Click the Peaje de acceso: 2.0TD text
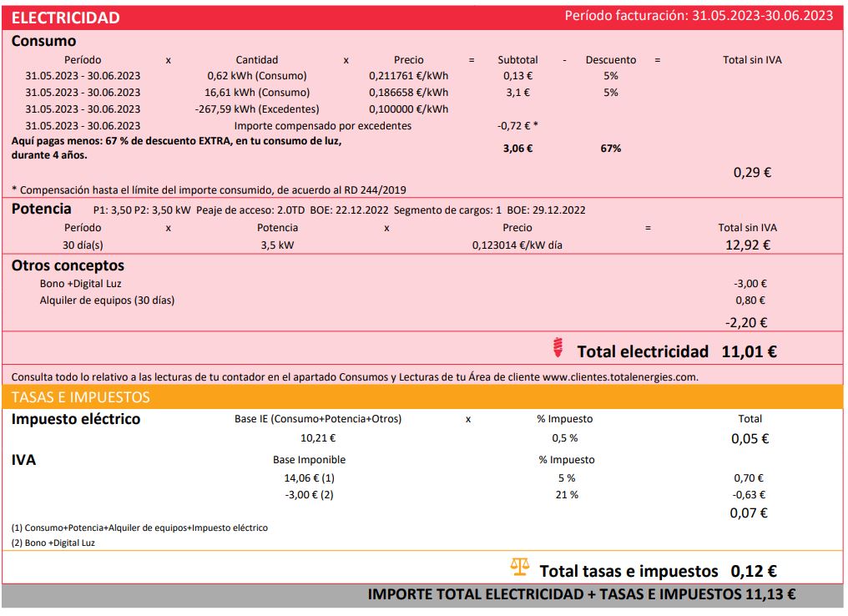This screenshot has width=848, height=616. click(250, 210)
